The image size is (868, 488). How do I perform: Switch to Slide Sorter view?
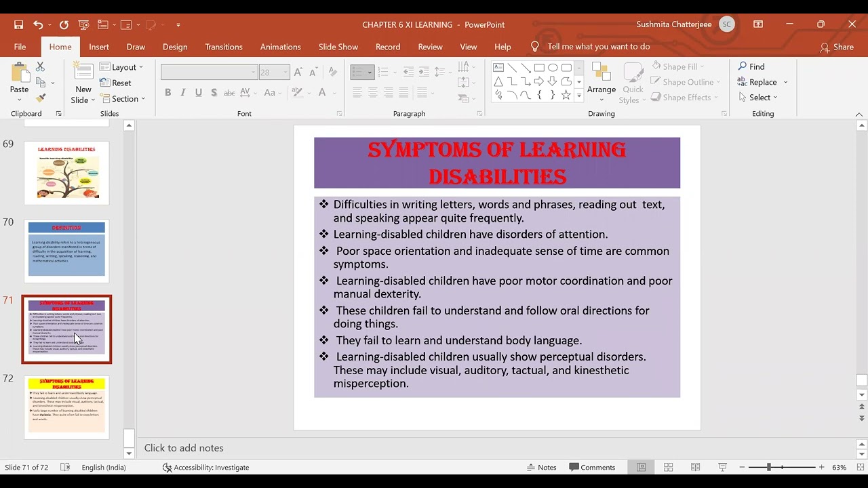coord(668,467)
